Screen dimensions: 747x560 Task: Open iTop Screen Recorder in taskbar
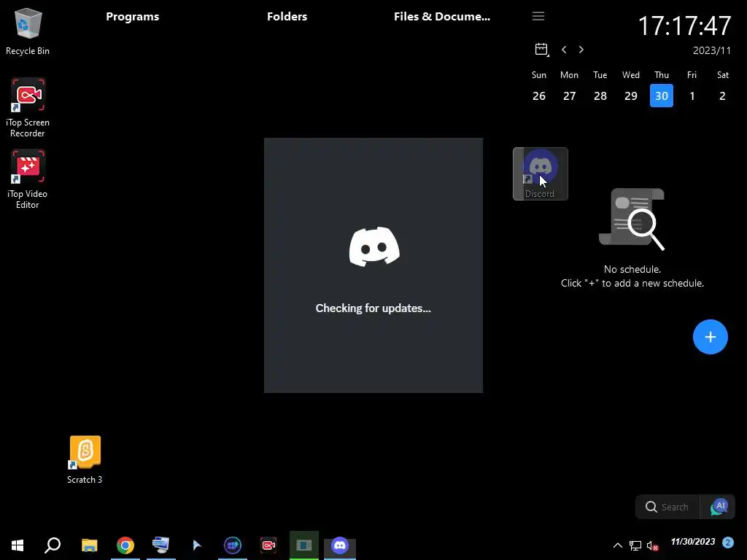[268, 545]
